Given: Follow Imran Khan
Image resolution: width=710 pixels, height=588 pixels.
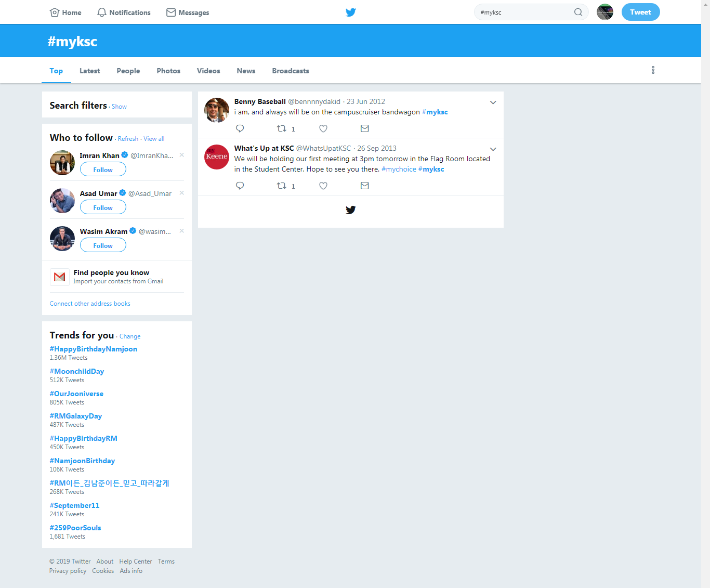Looking at the screenshot, I should [103, 169].
